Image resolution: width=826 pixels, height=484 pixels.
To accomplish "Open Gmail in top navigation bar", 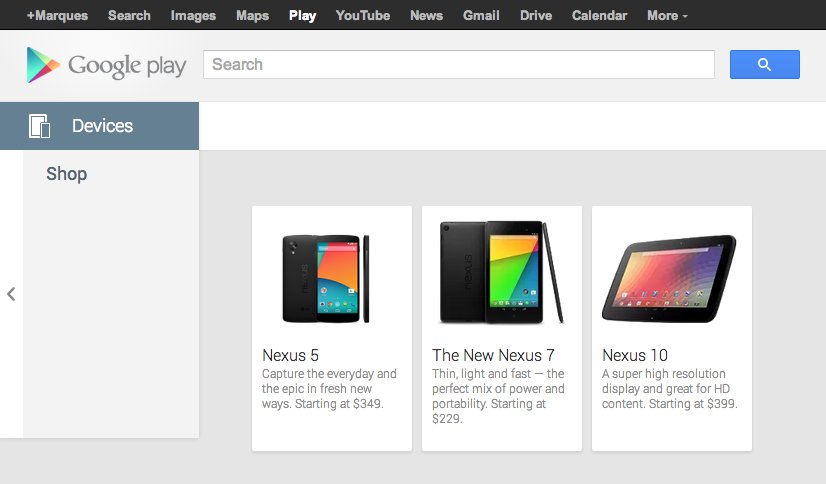I will click(x=481, y=15).
